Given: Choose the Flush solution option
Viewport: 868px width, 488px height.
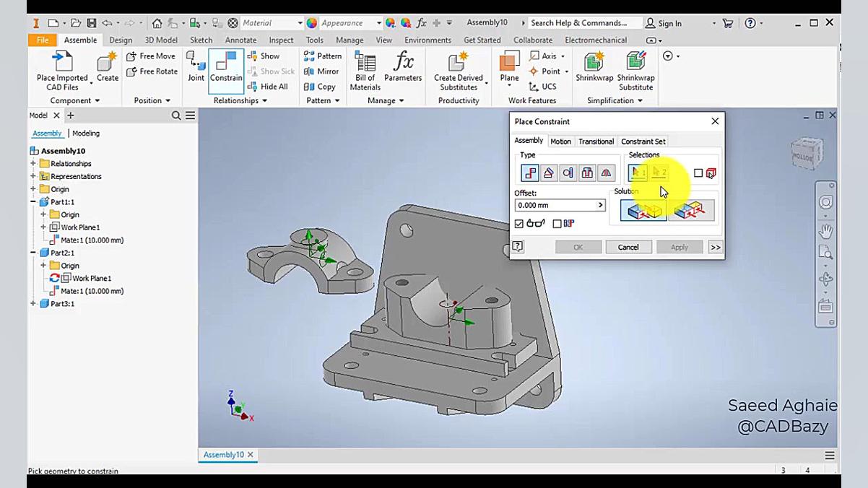Looking at the screenshot, I should coord(691,211).
